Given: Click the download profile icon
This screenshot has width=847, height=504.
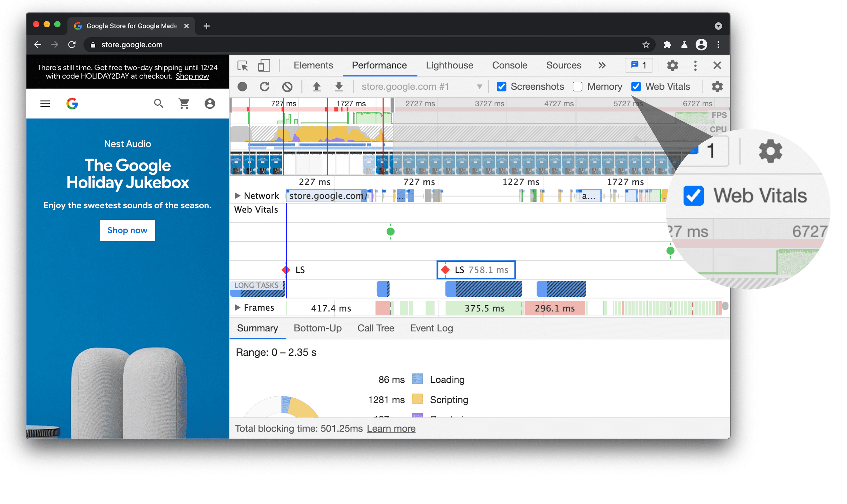Looking at the screenshot, I should tap(339, 86).
